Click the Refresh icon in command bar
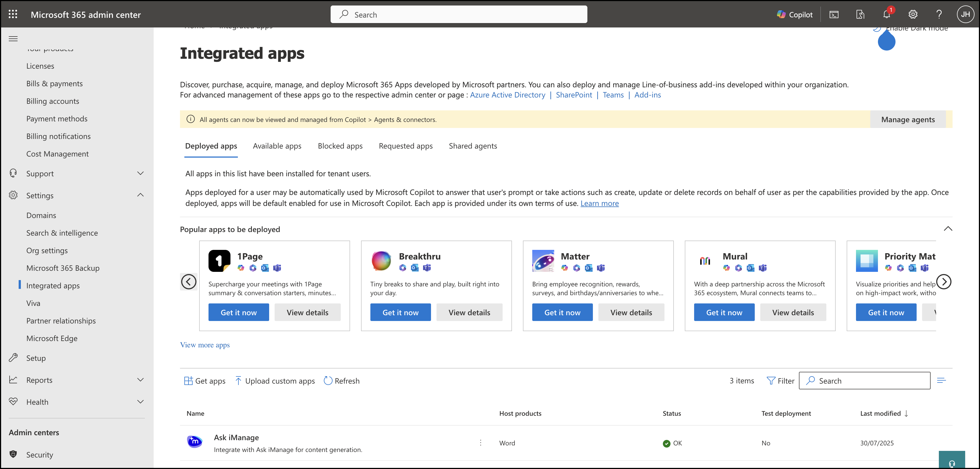The image size is (980, 469). [328, 381]
